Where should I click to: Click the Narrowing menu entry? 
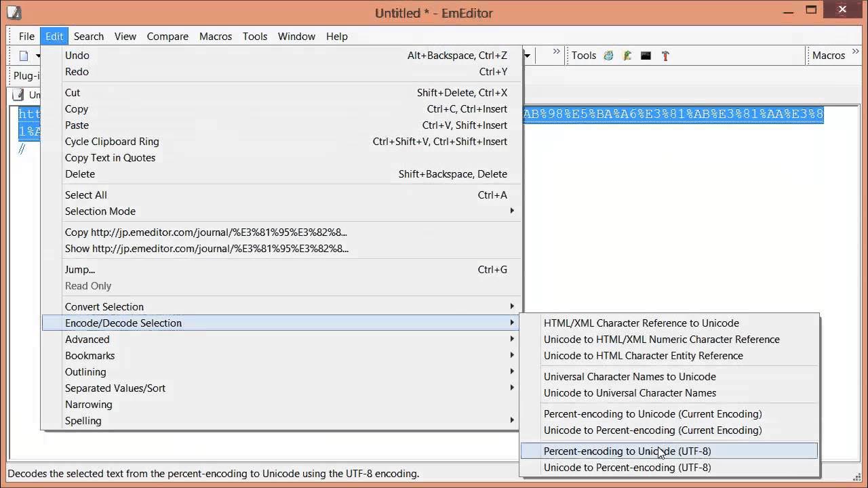pyautogui.click(x=281, y=405)
